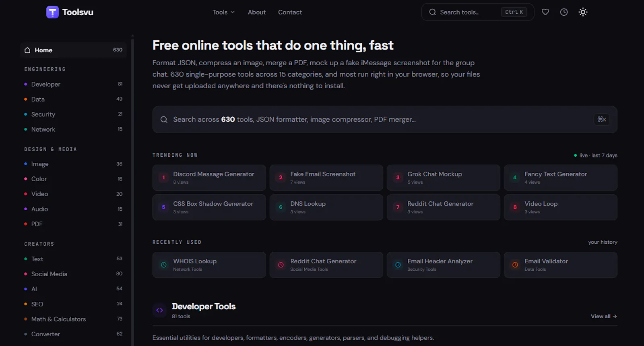
Task: Click rank 8 badge on Video Loop
Action: coord(515,207)
